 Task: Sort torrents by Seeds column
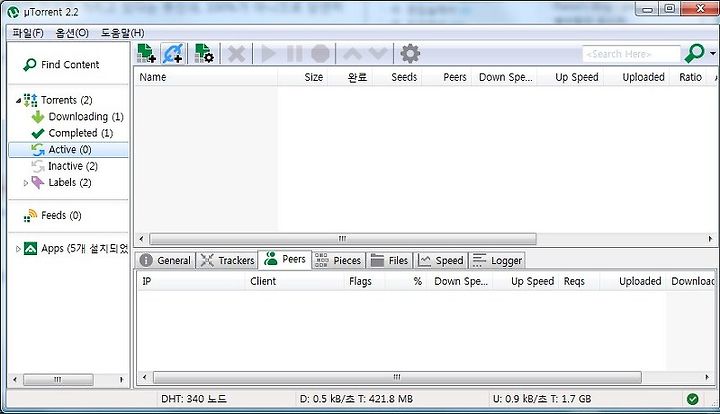tap(397, 77)
